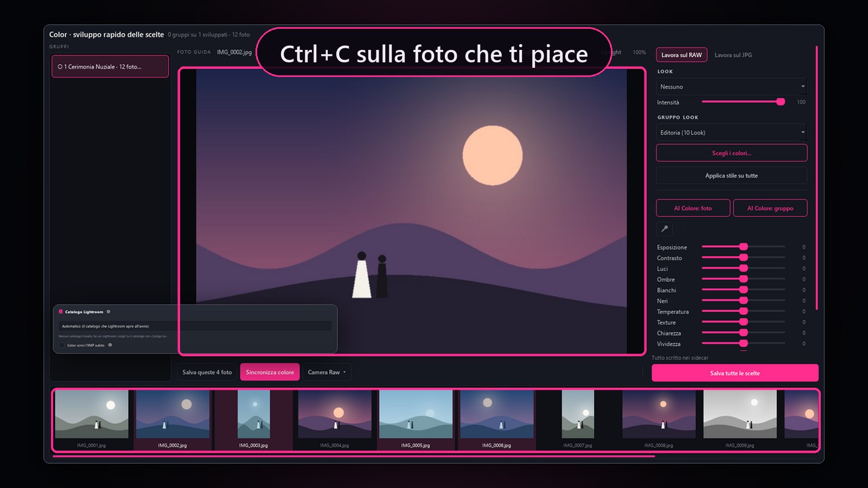The image size is (868, 488).
Task: Open the Camera Raw dropdown
Action: click(x=327, y=372)
